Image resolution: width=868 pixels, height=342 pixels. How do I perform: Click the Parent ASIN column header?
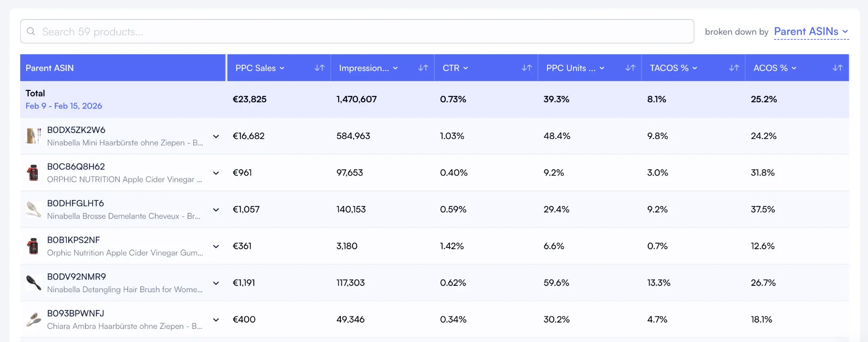(x=123, y=68)
